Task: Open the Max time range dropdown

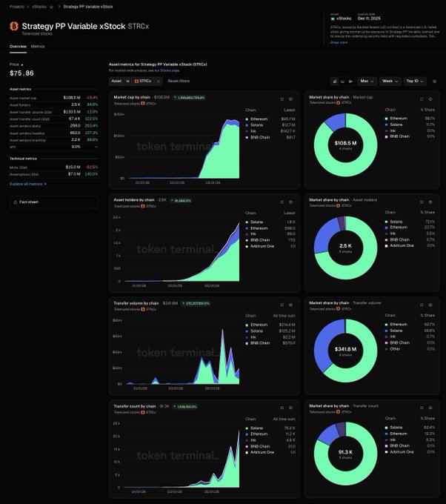Action: (367, 82)
